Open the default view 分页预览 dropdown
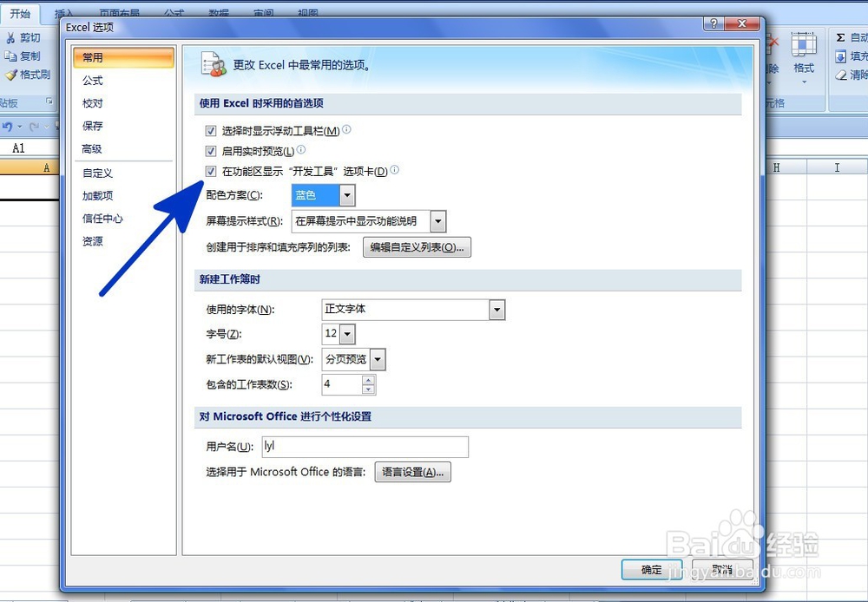Screen dimensions: 868x602 [378, 360]
